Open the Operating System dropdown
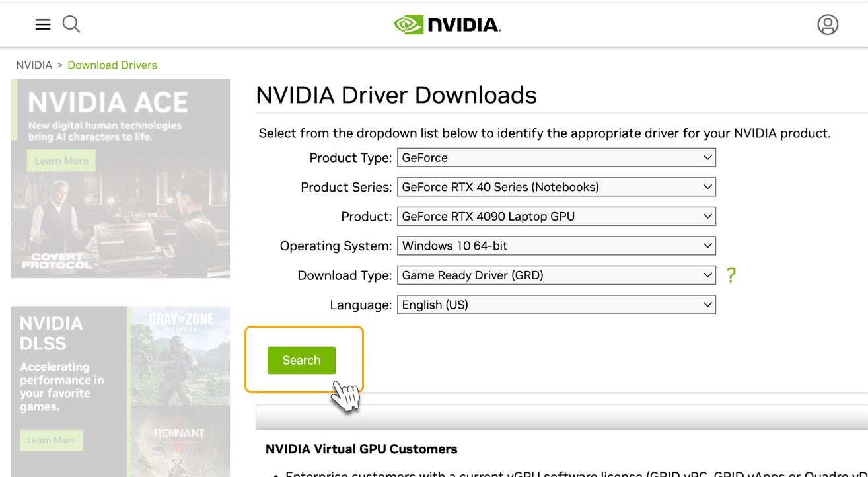The width and height of the screenshot is (868, 477). pyautogui.click(x=556, y=246)
